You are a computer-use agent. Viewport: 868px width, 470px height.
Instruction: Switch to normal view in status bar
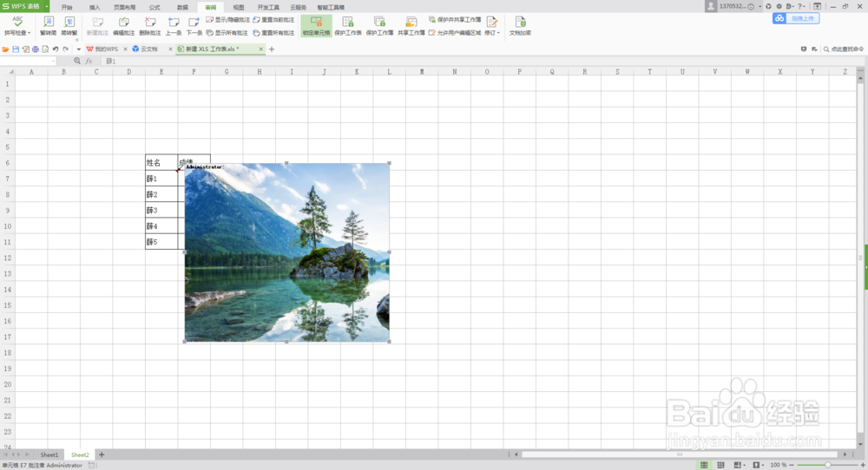click(x=704, y=465)
